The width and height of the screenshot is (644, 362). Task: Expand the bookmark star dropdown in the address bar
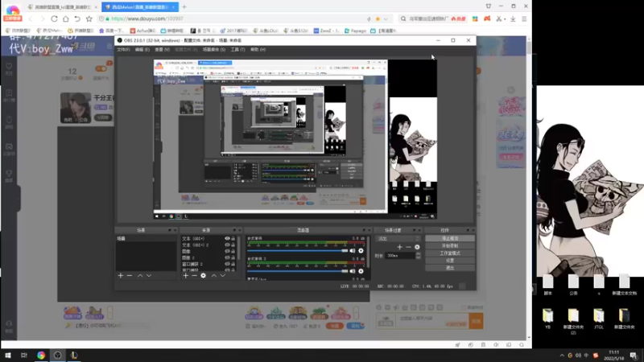pyautogui.click(x=386, y=19)
